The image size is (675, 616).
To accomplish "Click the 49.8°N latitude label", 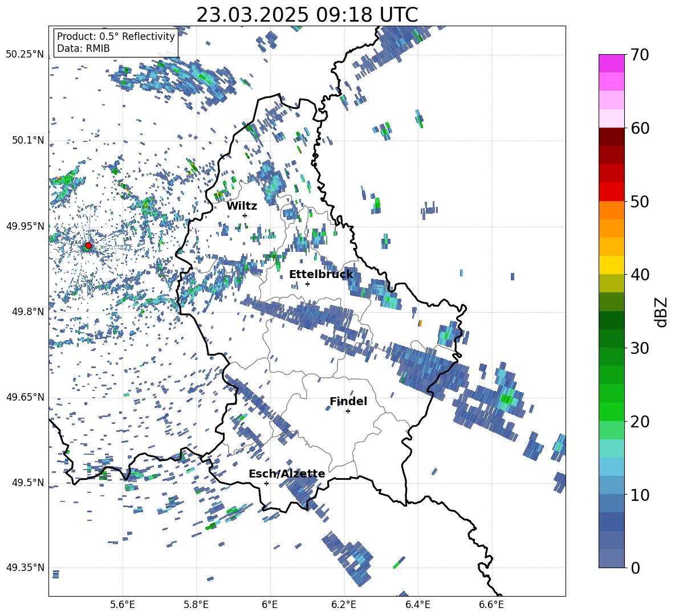I will pos(28,312).
